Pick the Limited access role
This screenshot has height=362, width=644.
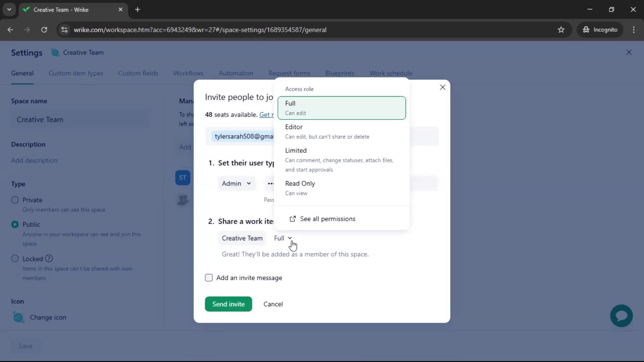point(341,160)
